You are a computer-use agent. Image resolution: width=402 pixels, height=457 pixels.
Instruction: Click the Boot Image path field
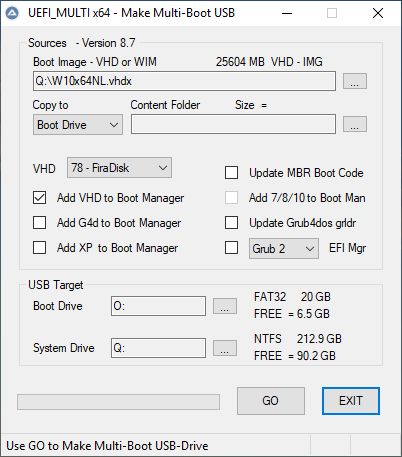pyautogui.click(x=184, y=81)
